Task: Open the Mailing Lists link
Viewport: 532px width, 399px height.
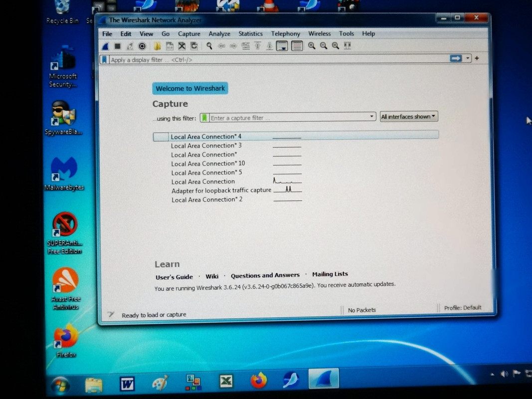Action: [330, 274]
